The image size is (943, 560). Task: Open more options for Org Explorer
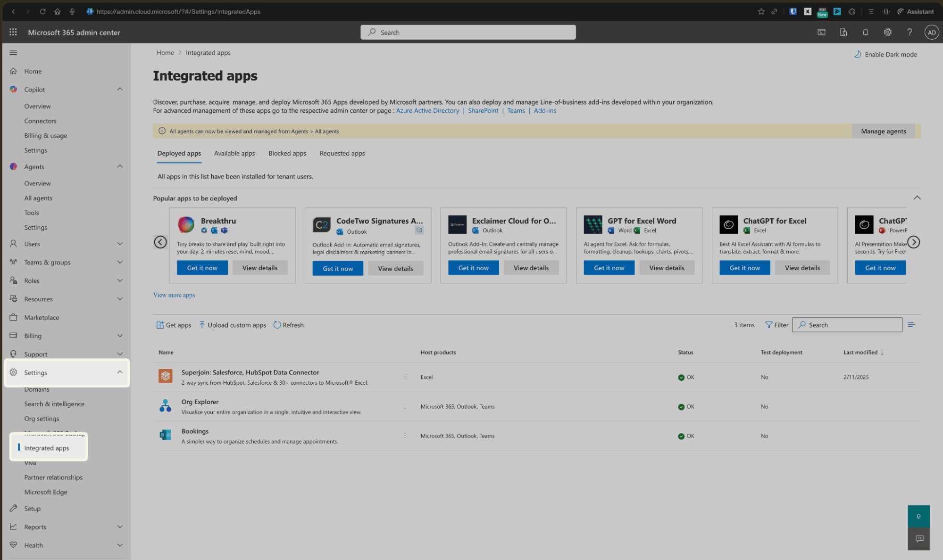point(405,406)
